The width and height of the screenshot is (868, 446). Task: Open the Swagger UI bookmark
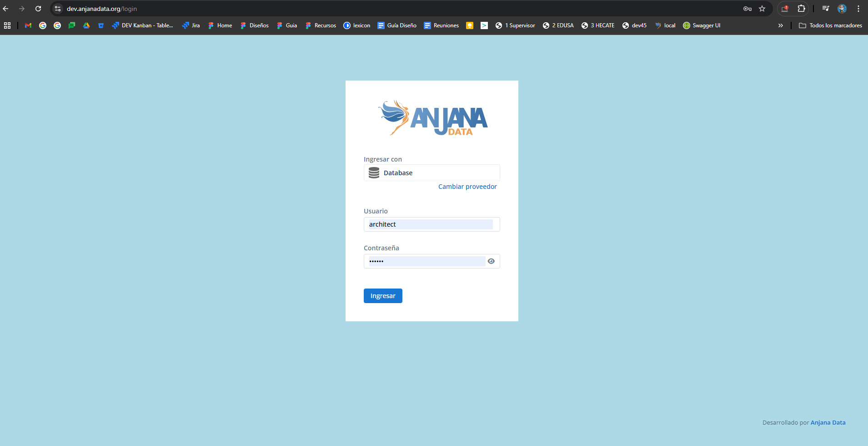point(702,25)
